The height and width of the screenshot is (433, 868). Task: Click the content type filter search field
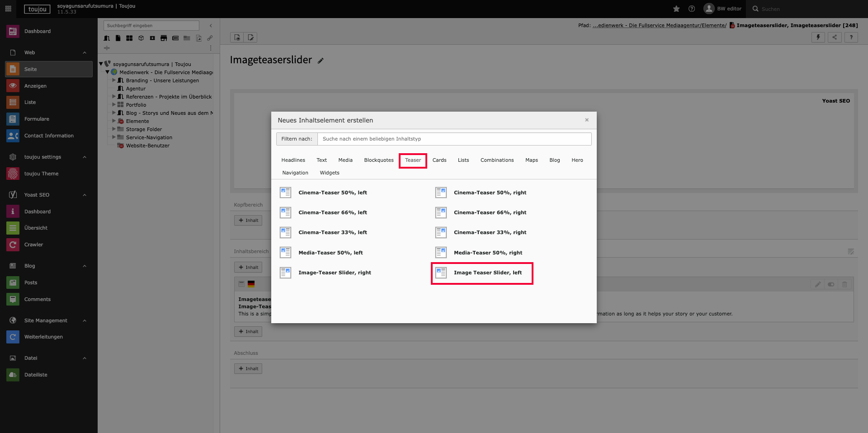click(454, 139)
